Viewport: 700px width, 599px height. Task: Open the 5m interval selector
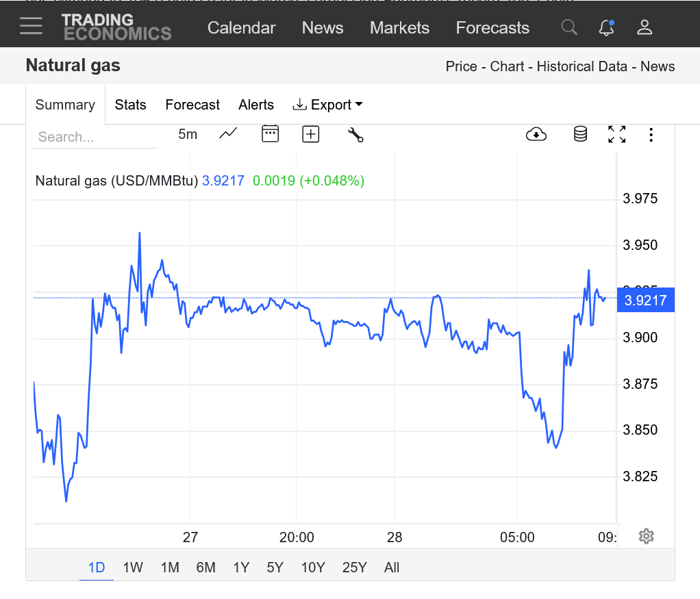pos(188,134)
